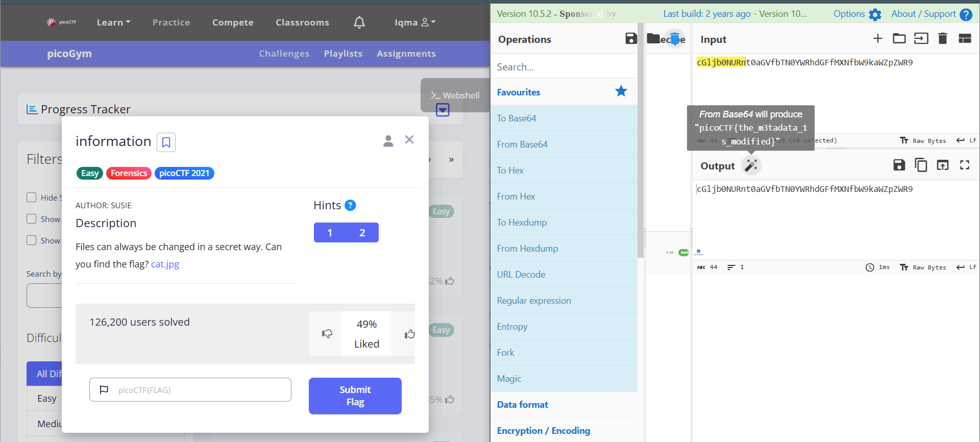980x442 pixels.
Task: Add a new input tab plus icon
Action: coord(877,38)
